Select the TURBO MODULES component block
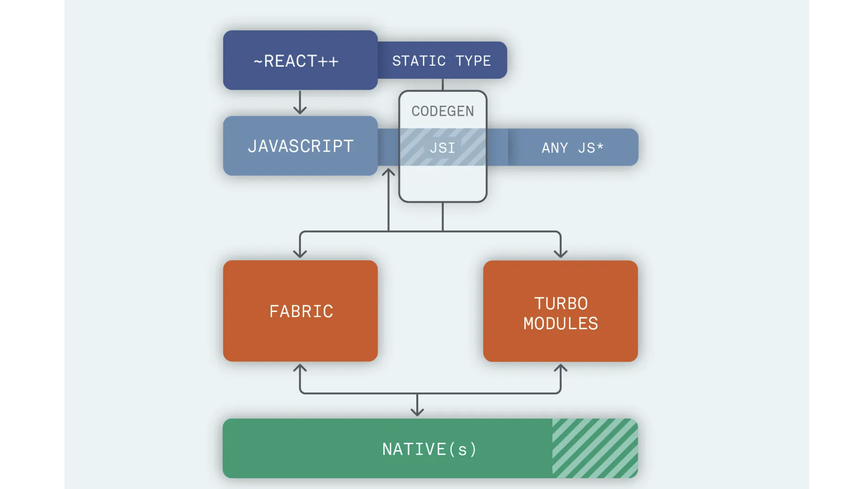 [560, 310]
